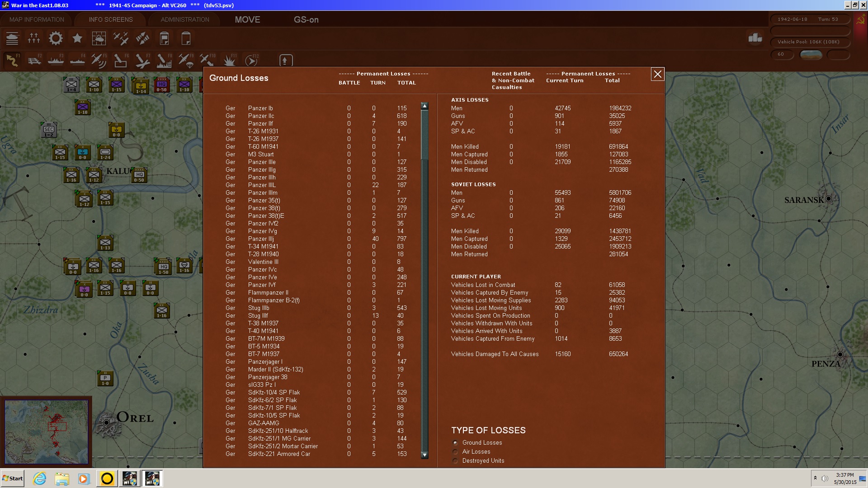
Task: Select the F11 explosion mode icon
Action: point(230,60)
